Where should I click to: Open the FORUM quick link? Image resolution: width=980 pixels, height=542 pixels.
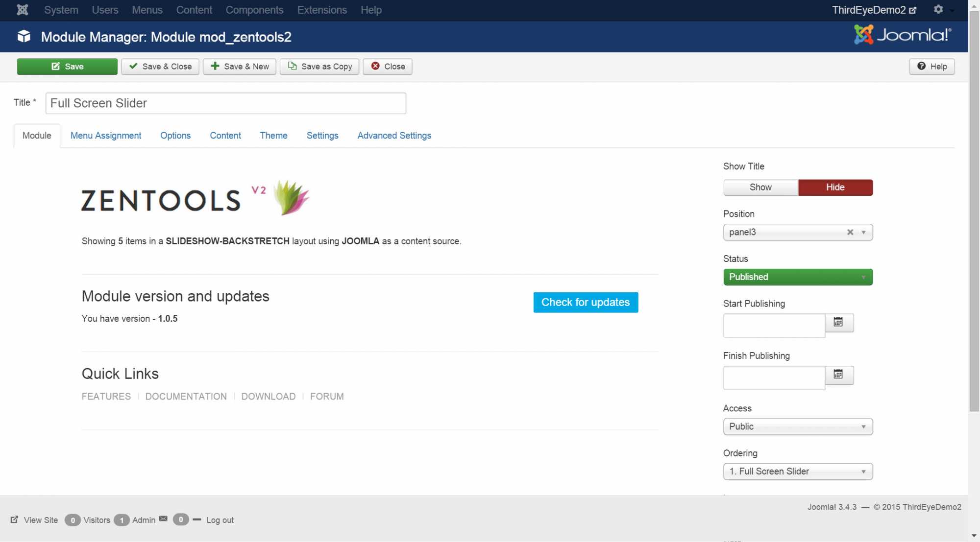[x=327, y=397]
